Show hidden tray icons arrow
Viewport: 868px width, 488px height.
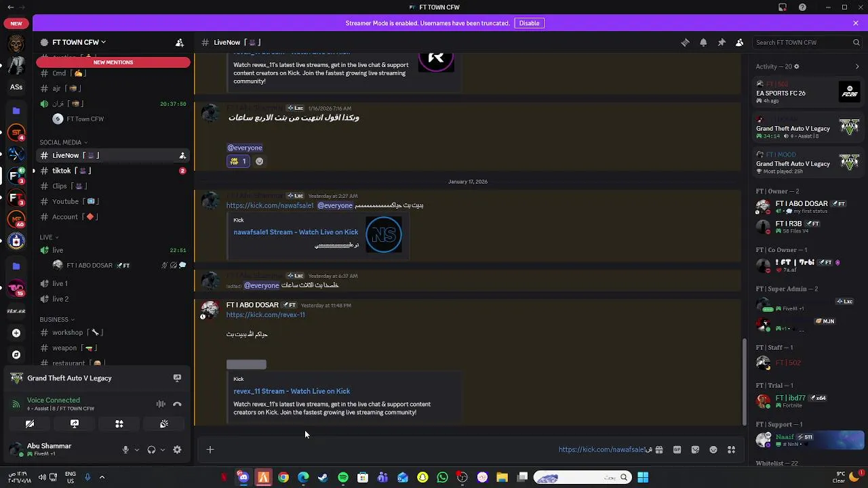pyautogui.click(x=102, y=478)
